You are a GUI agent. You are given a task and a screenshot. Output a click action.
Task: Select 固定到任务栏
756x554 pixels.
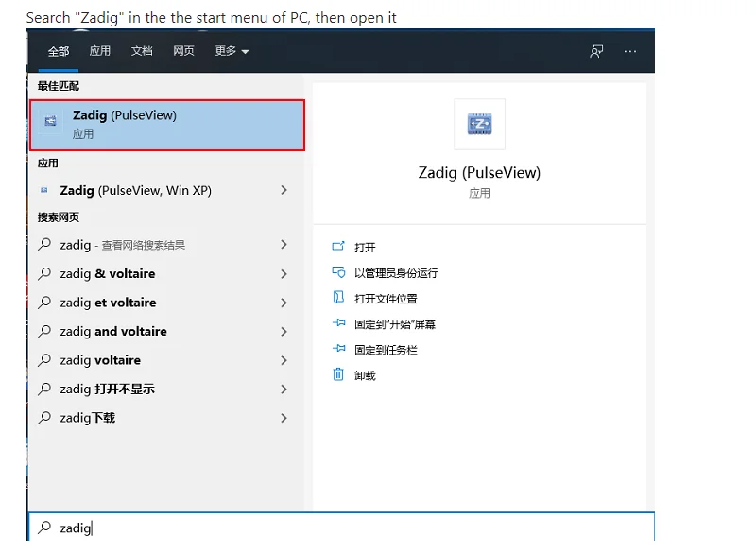[386, 350]
